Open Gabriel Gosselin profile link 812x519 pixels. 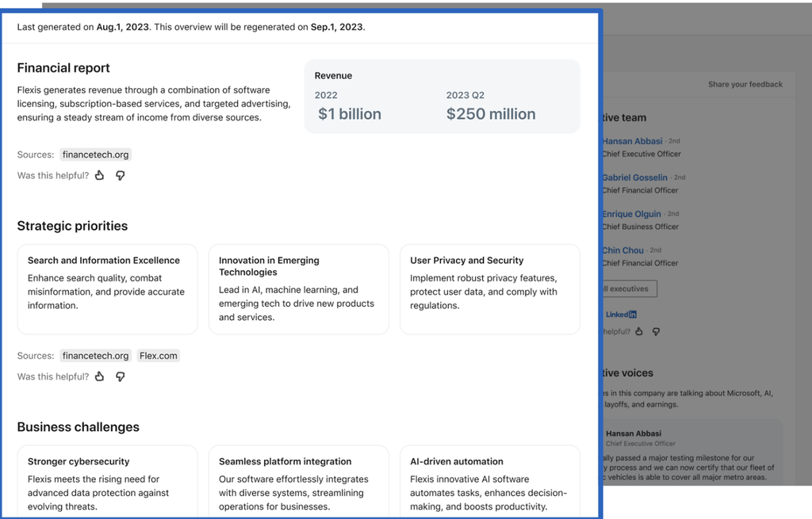635,177
